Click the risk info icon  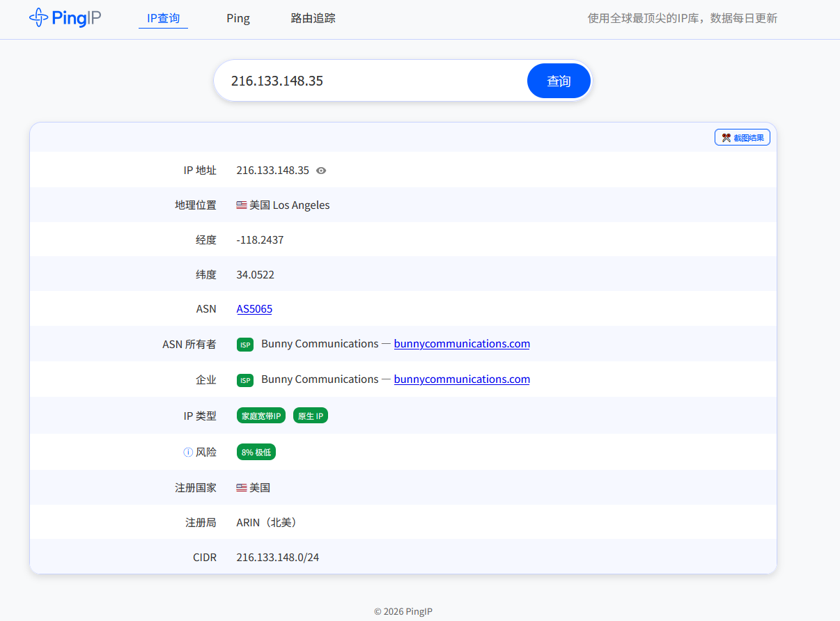point(187,453)
